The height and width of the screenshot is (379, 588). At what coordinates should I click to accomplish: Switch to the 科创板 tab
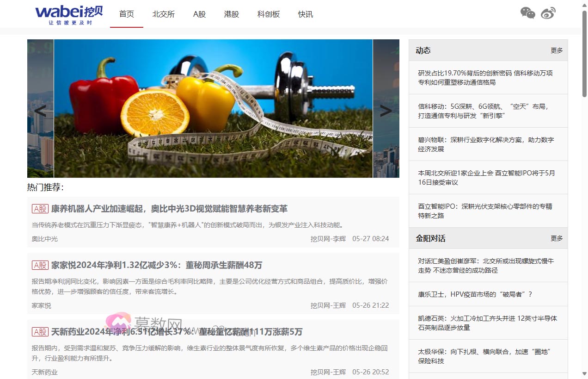[268, 14]
